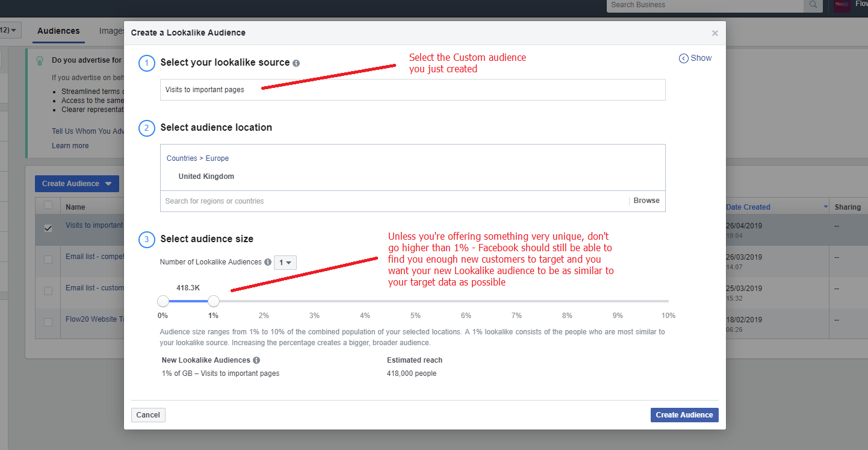Click the lookalike source selection field
Image resolution: width=868 pixels, height=450 pixels.
(x=412, y=90)
